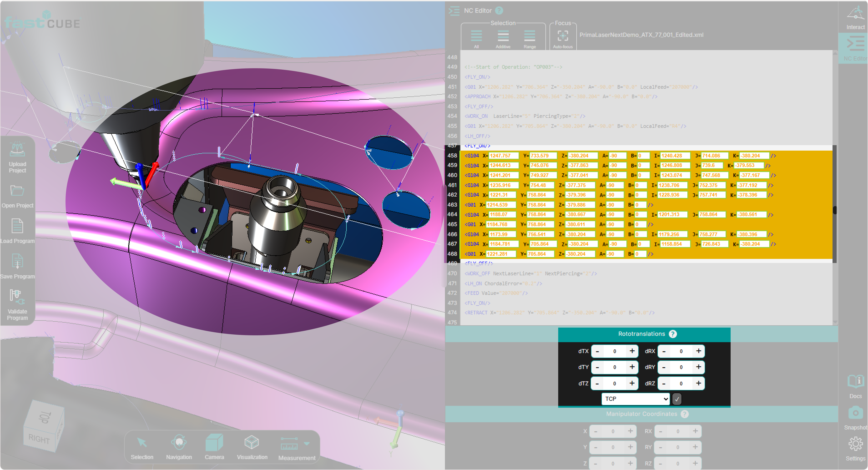Viewport: 868px width, 470px height.
Task: Increase dTX with the plus button
Action: tap(632, 351)
